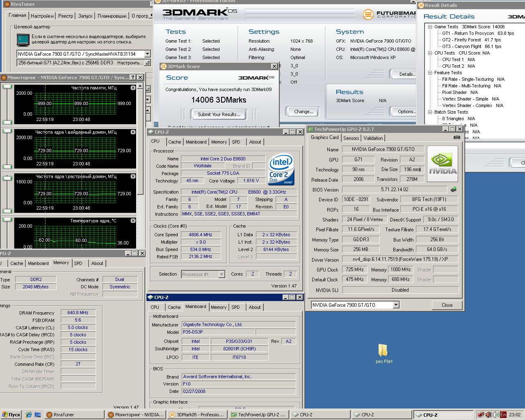Launch Internet Explorer from the quick launch
525x420 pixels.
pos(29,415)
